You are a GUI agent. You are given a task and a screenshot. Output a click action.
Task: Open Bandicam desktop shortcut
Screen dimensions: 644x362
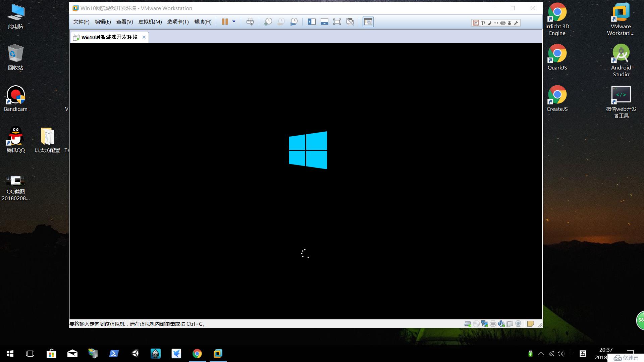click(x=16, y=98)
